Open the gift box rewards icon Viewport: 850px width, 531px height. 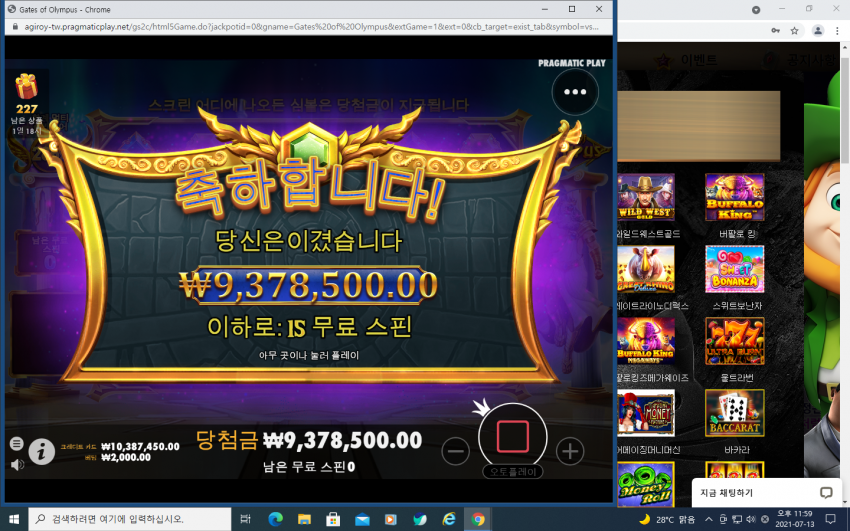[x=26, y=87]
